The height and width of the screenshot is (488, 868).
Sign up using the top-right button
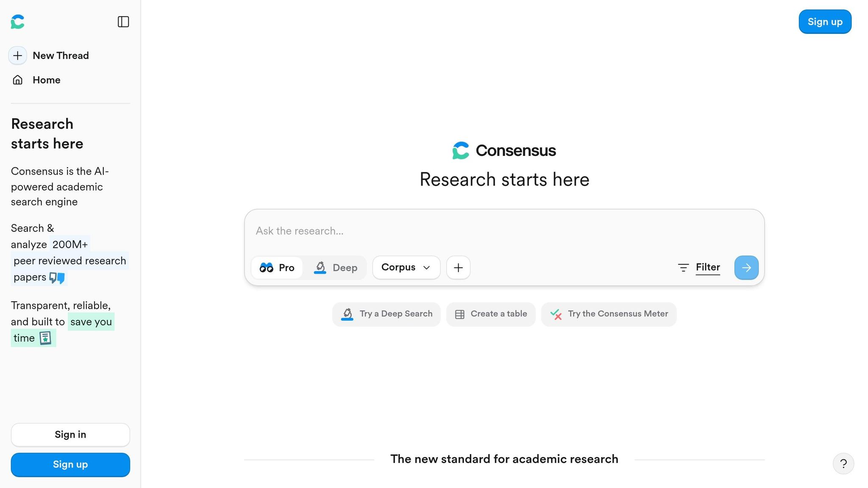coord(824,22)
